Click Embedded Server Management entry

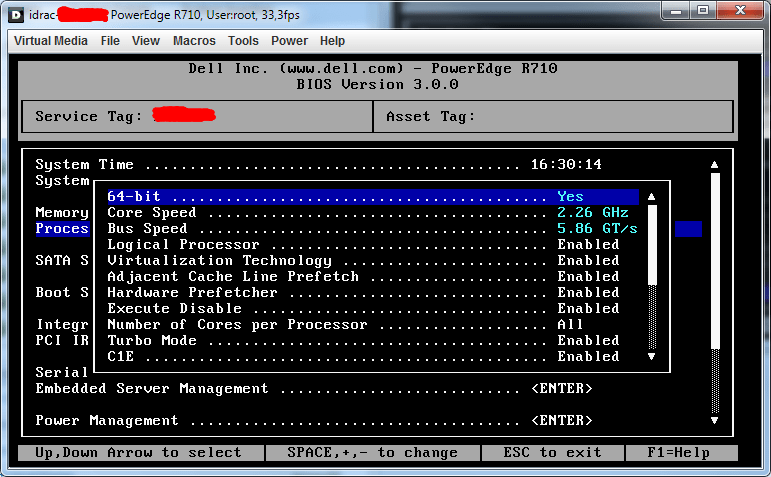(152, 388)
